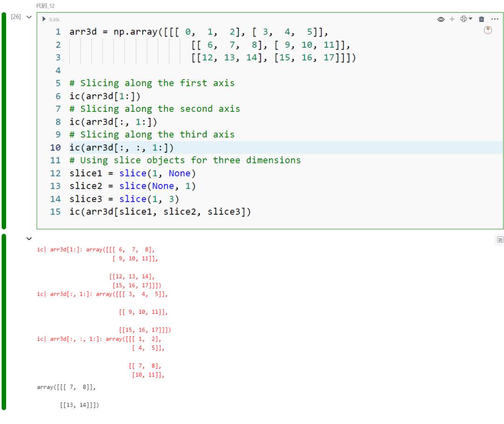The image size is (504, 424).
Task: Collapse the output section chevron
Action: (29, 239)
